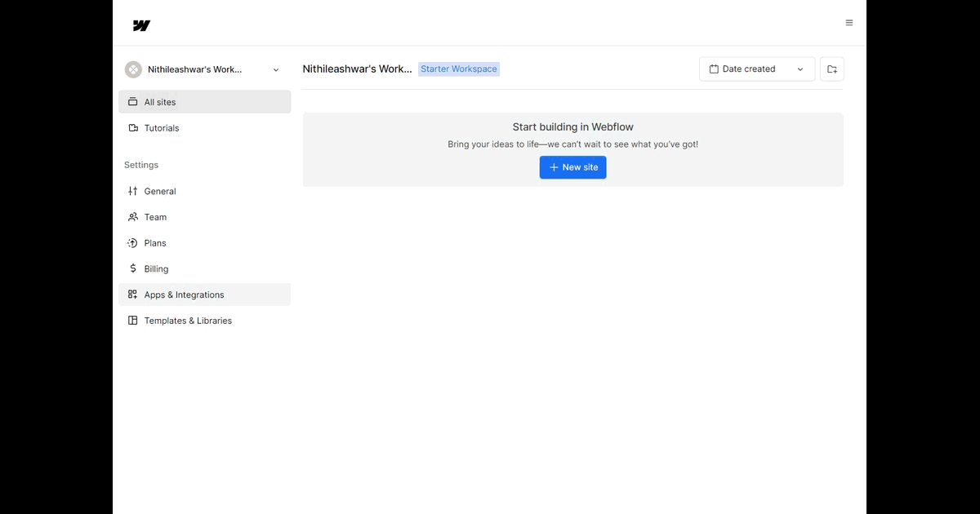Screen dimensions: 980x514
Task: Create a new folder with folder-plus icon
Action: tap(832, 69)
